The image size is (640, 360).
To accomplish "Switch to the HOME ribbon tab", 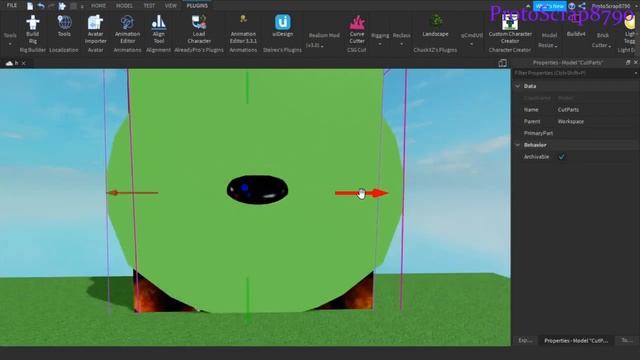I will pos(98,6).
